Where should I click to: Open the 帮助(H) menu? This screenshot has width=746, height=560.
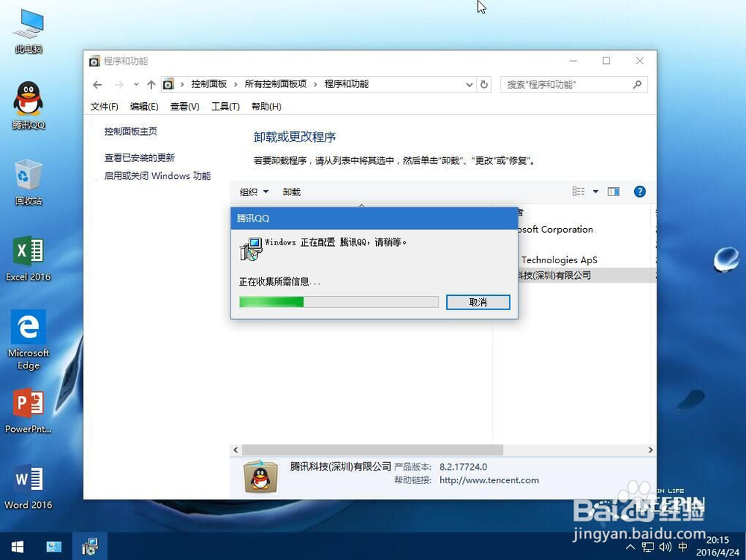coord(266,107)
